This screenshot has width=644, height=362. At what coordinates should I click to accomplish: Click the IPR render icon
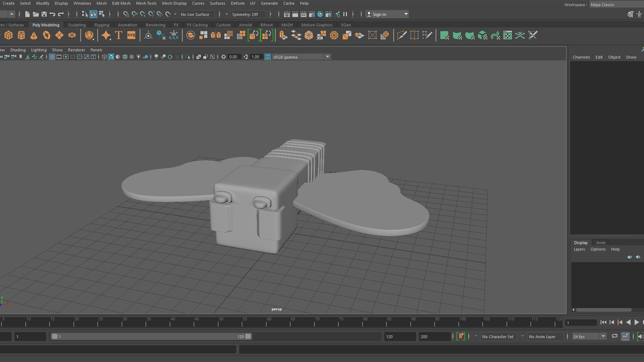tap(304, 14)
